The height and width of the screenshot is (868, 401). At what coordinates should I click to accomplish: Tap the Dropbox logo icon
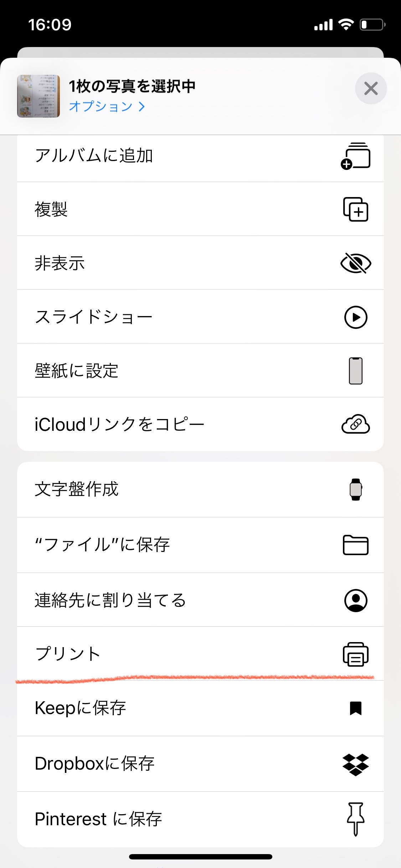(355, 764)
